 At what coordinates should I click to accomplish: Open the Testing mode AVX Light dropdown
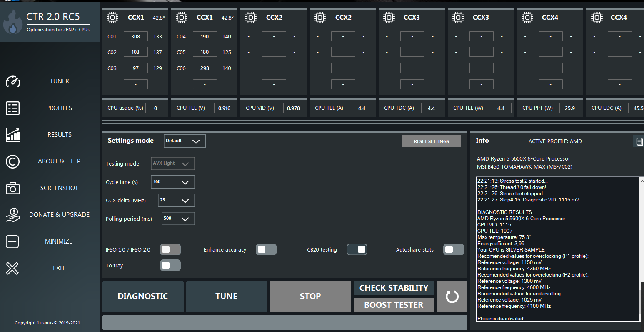172,163
